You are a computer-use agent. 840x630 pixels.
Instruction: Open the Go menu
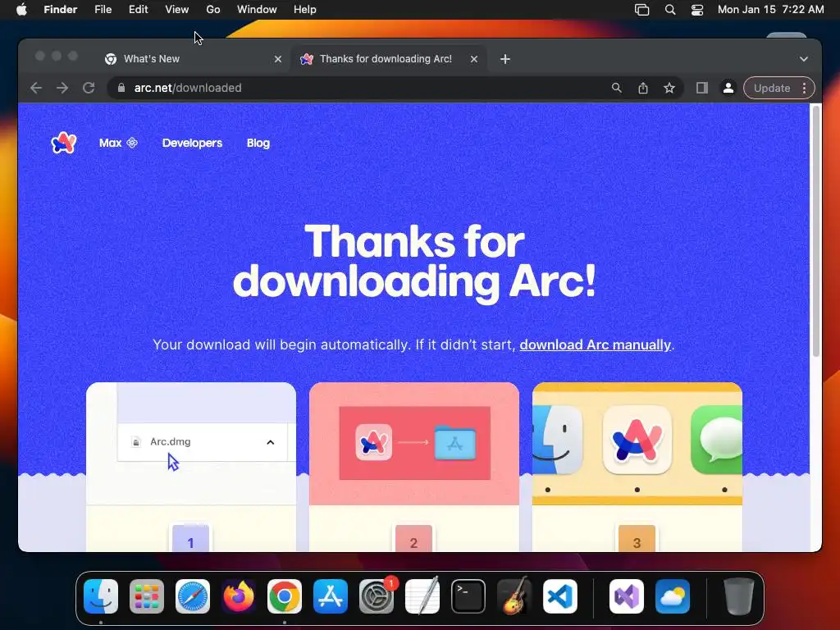click(x=213, y=10)
